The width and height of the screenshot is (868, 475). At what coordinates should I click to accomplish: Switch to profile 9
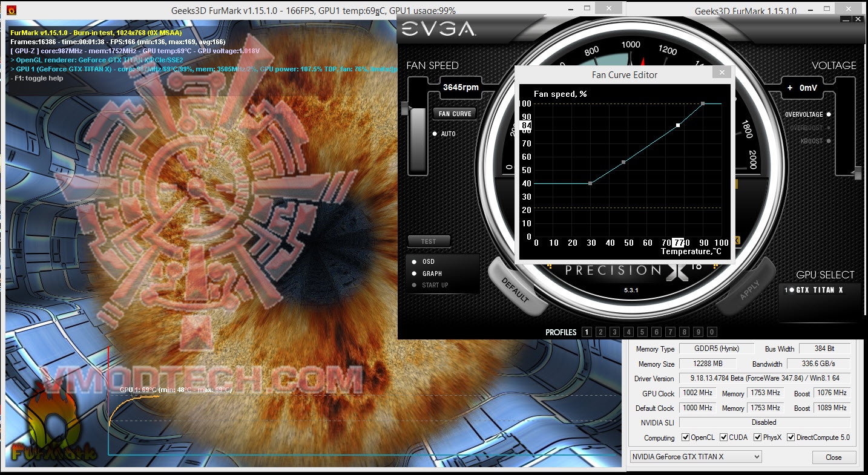[698, 332]
